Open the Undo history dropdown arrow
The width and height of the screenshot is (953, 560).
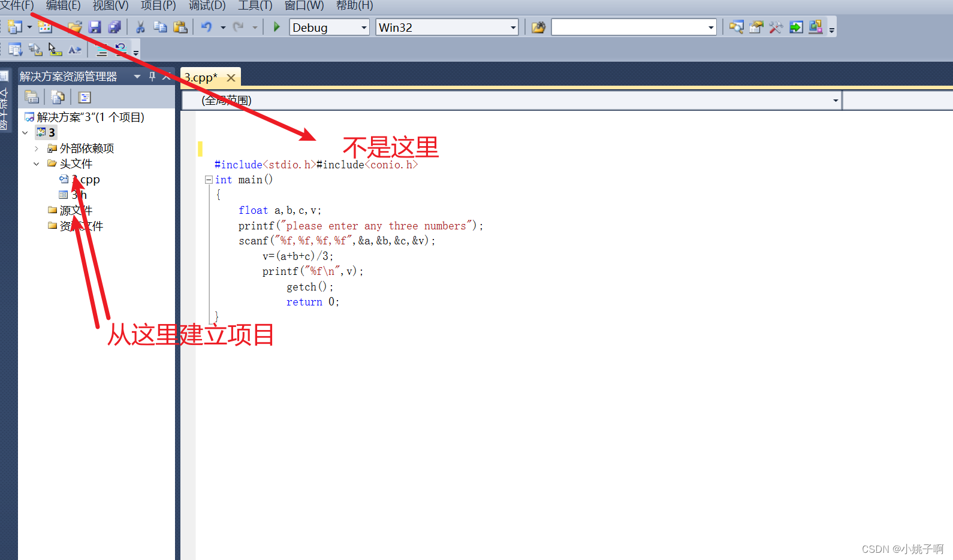tap(223, 28)
